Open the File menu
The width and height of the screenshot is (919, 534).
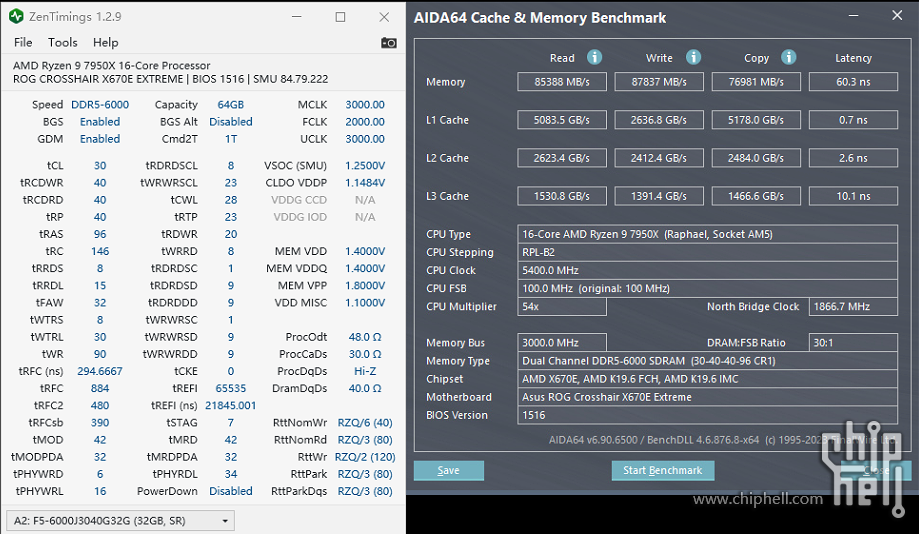[x=23, y=42]
